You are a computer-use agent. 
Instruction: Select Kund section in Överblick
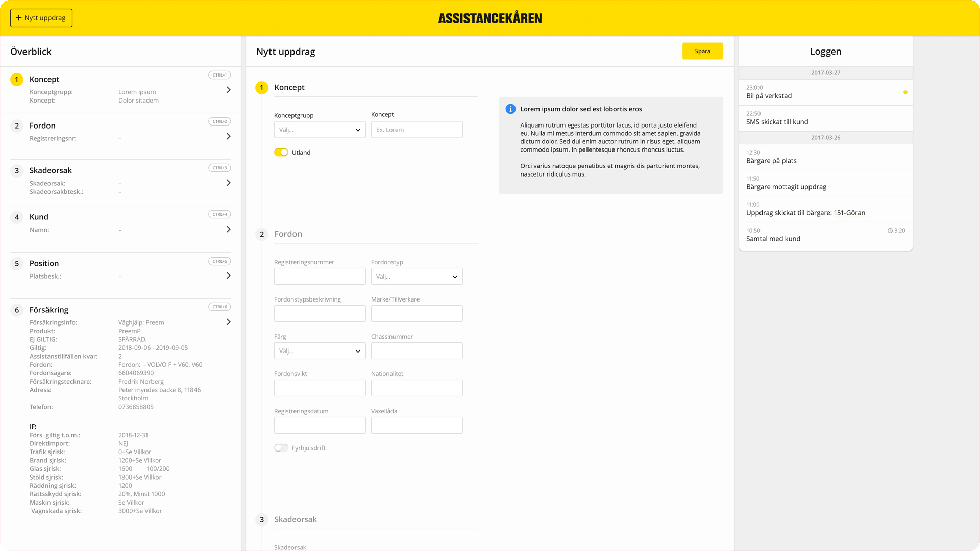point(120,229)
